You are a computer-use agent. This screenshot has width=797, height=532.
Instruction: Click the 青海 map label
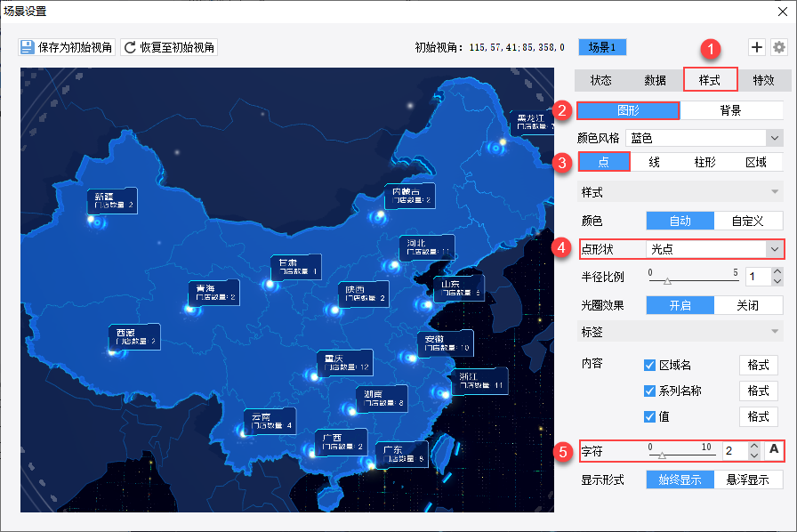pyautogui.click(x=214, y=293)
